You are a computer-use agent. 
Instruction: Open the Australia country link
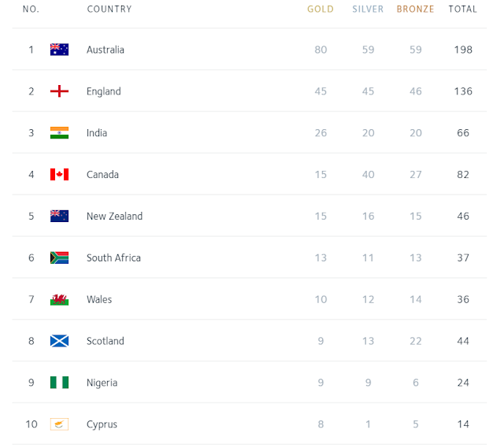[106, 50]
